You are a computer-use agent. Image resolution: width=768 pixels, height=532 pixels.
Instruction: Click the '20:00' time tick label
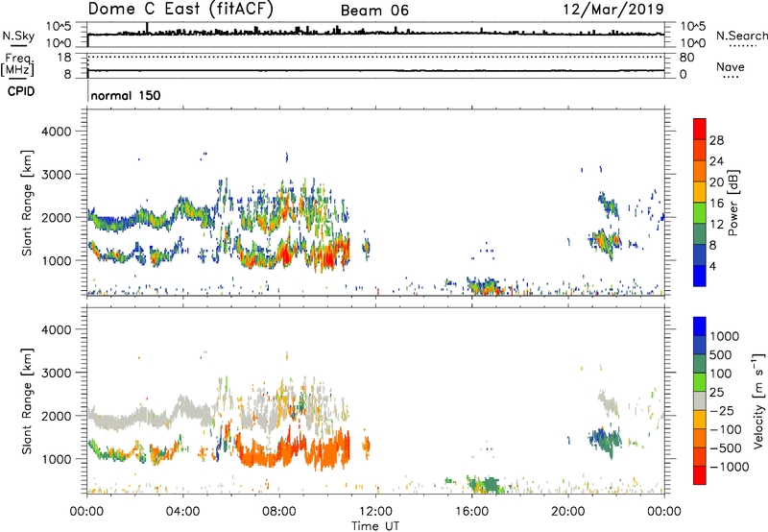click(567, 512)
